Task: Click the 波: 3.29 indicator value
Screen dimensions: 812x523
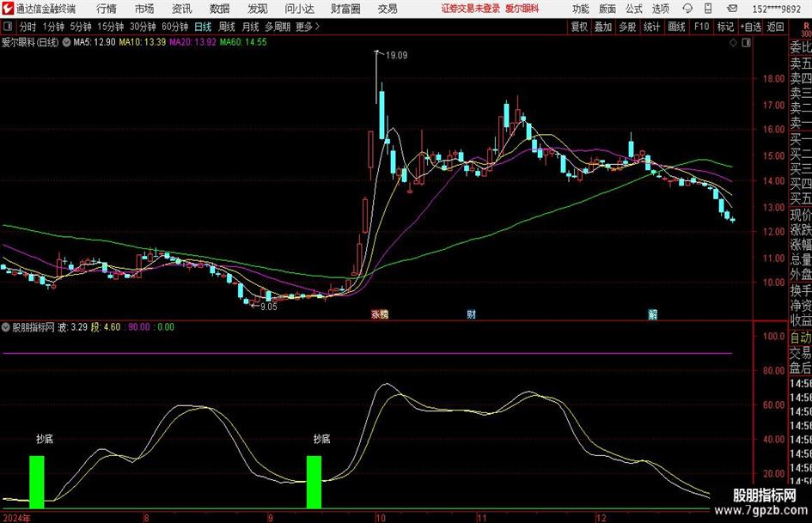Action: click(72, 327)
